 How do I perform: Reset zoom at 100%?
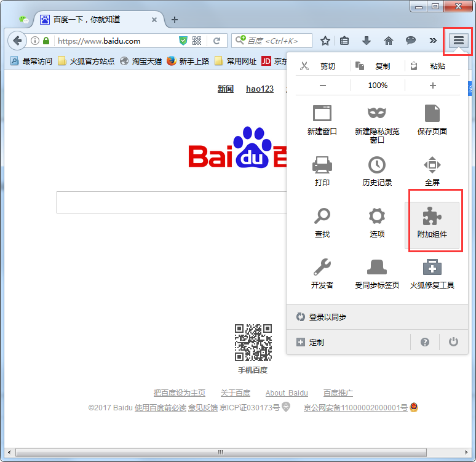click(x=378, y=86)
